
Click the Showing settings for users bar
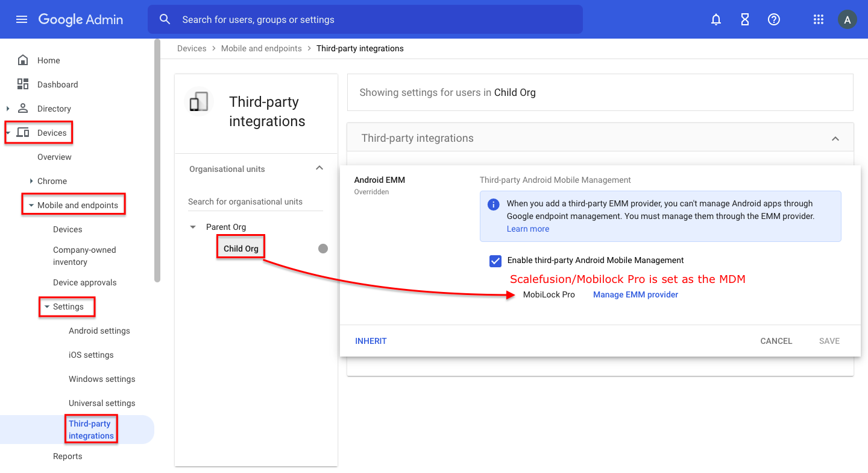coord(600,92)
